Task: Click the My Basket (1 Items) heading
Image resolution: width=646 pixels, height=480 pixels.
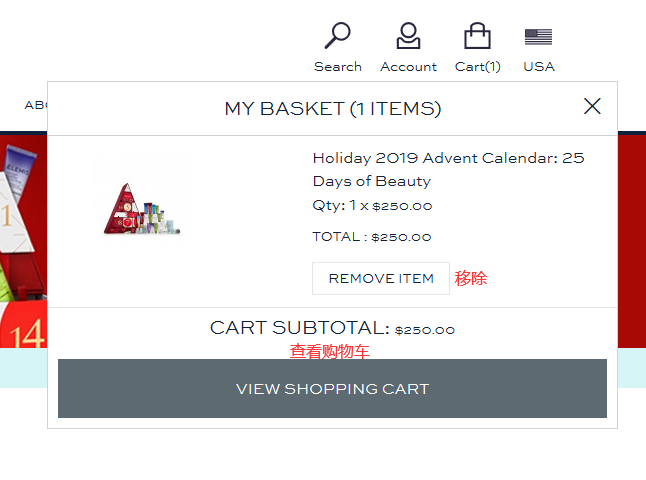Action: 332,108
